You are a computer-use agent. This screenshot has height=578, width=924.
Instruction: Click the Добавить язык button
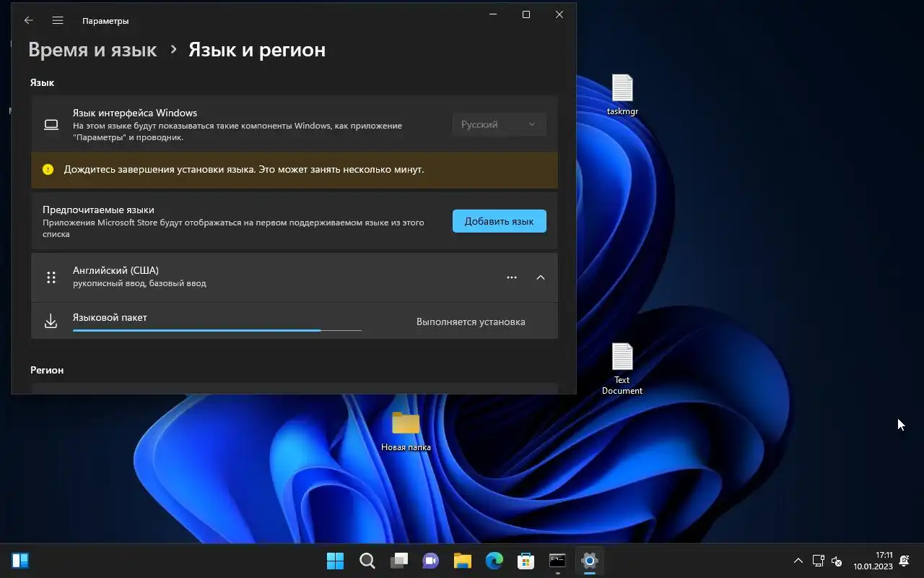click(x=500, y=221)
